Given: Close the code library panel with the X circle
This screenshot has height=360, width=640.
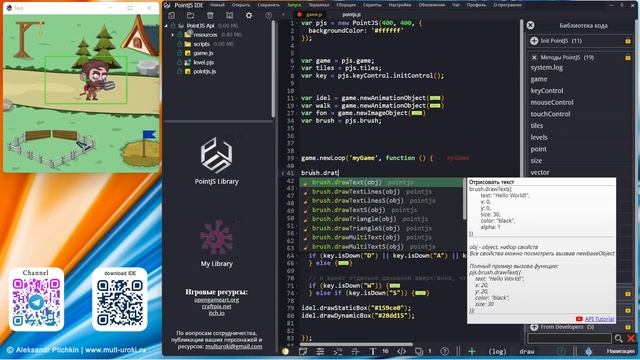Looking at the screenshot, I should click(530, 25).
